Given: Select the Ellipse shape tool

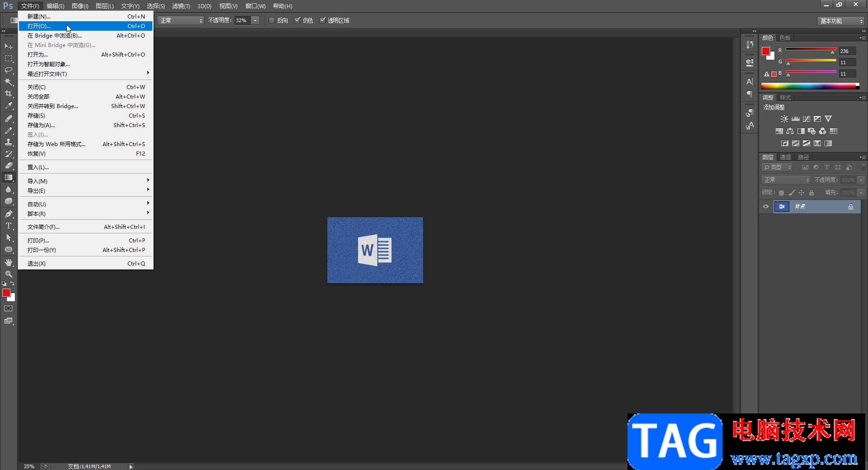Looking at the screenshot, I should coord(9,250).
